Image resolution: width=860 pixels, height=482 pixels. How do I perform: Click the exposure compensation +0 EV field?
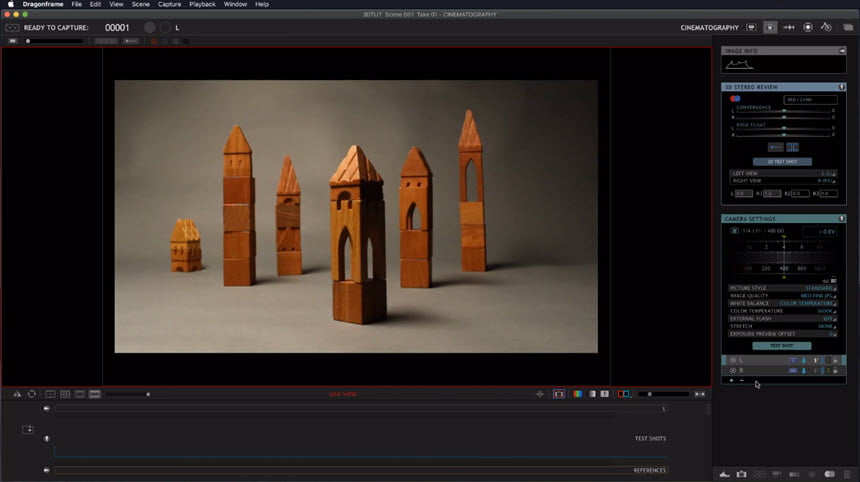tap(821, 232)
